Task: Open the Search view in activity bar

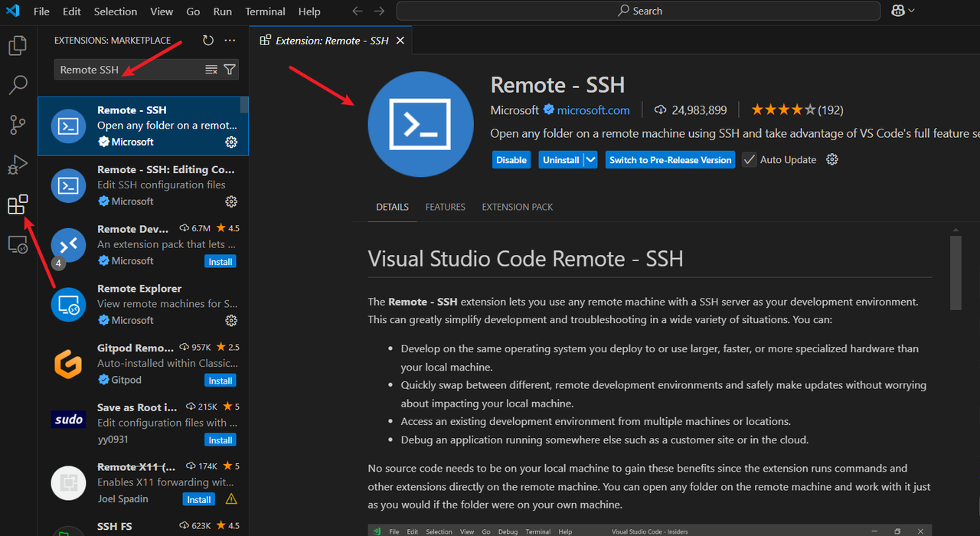Action: (18, 85)
